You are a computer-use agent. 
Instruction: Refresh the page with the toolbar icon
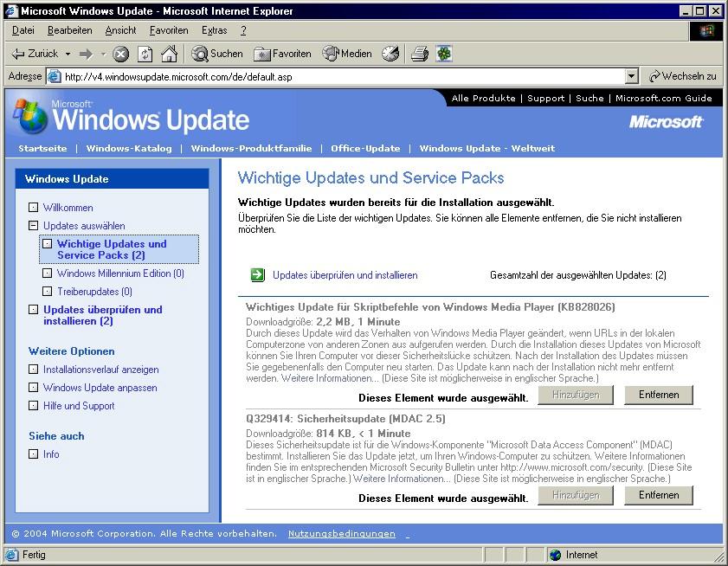tap(145, 54)
